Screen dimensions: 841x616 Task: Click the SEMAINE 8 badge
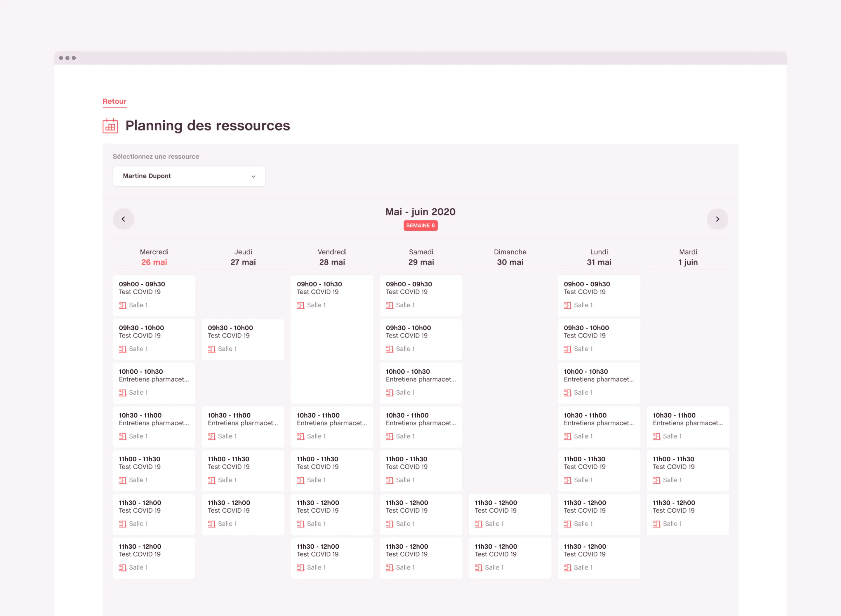pyautogui.click(x=420, y=226)
